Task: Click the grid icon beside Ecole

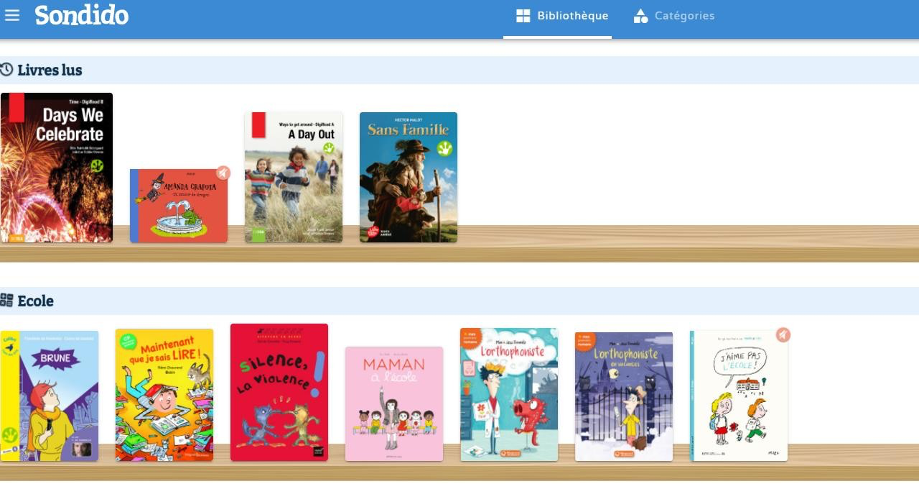Action: point(6,300)
